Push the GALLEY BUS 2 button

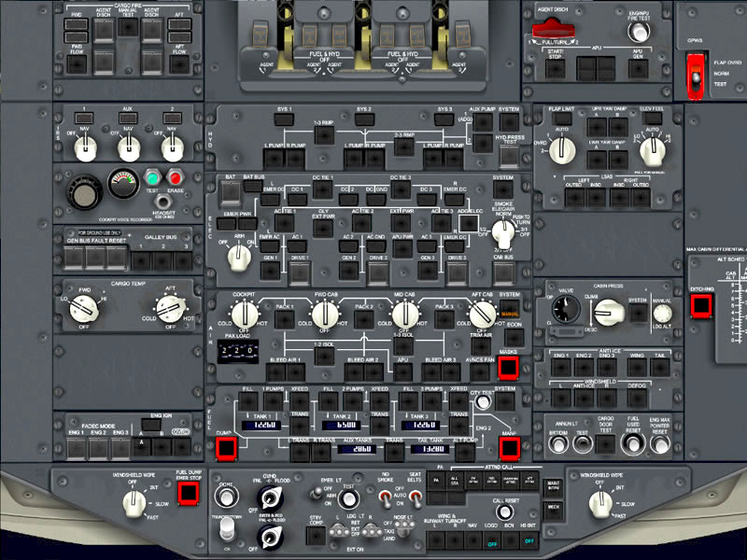coord(162,261)
